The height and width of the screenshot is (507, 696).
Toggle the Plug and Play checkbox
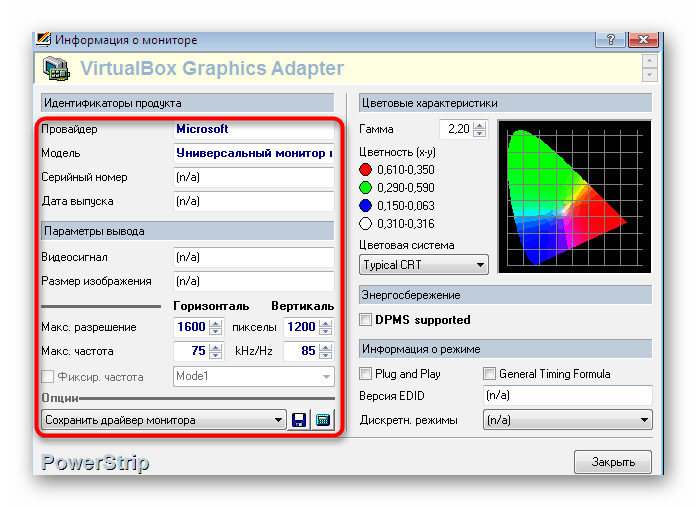pos(365,374)
